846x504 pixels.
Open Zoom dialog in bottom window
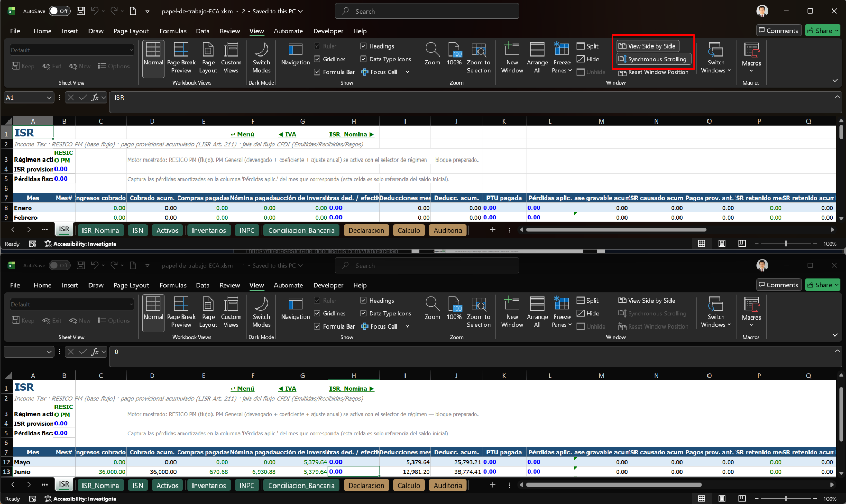pos(432,309)
